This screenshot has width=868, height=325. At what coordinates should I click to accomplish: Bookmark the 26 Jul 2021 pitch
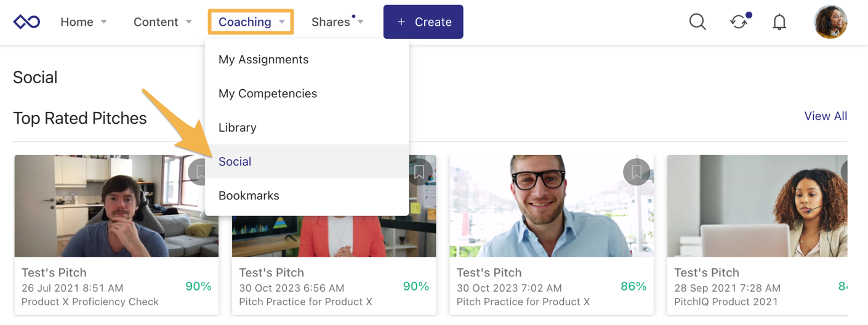(x=200, y=172)
